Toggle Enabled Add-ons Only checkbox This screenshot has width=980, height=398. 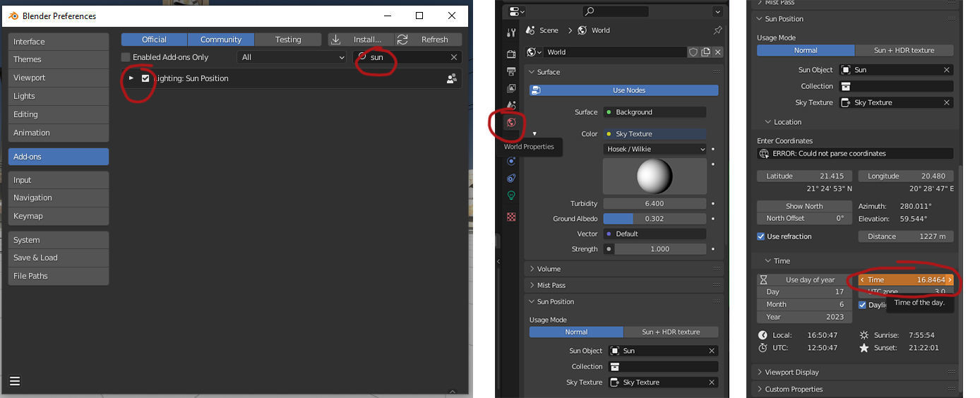pyautogui.click(x=126, y=57)
